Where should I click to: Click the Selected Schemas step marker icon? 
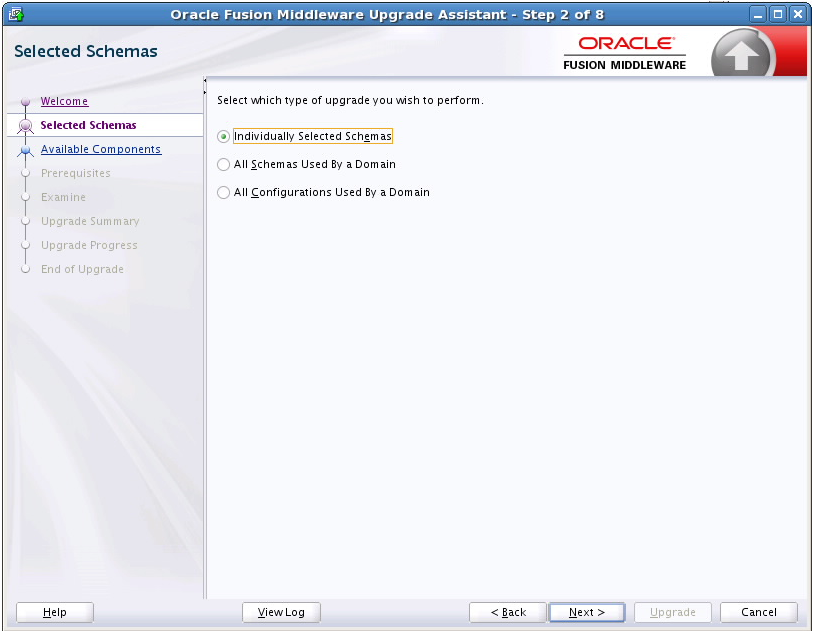click(25, 125)
